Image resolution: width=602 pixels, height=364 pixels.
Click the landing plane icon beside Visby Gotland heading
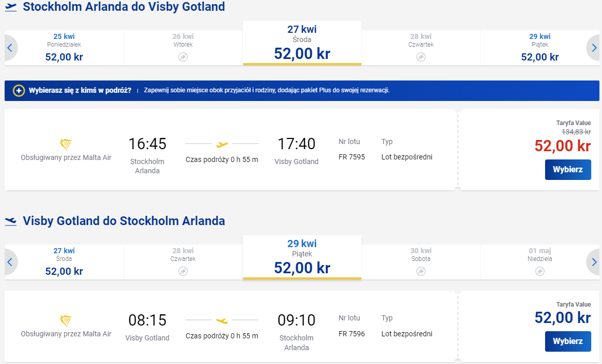11,221
